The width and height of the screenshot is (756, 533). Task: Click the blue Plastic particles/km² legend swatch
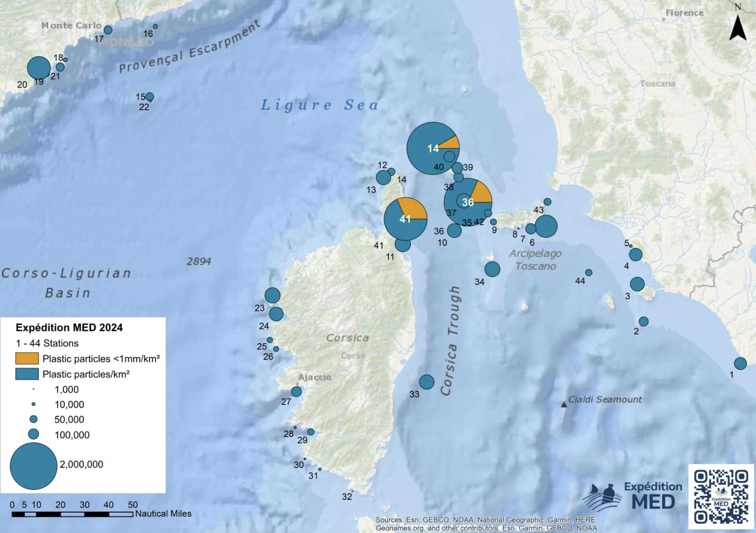(27, 374)
